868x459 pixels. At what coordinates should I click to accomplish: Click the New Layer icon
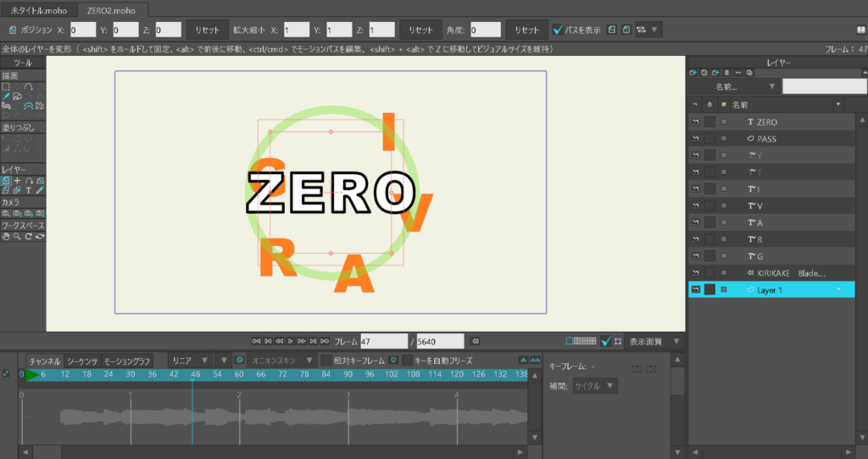(x=693, y=72)
